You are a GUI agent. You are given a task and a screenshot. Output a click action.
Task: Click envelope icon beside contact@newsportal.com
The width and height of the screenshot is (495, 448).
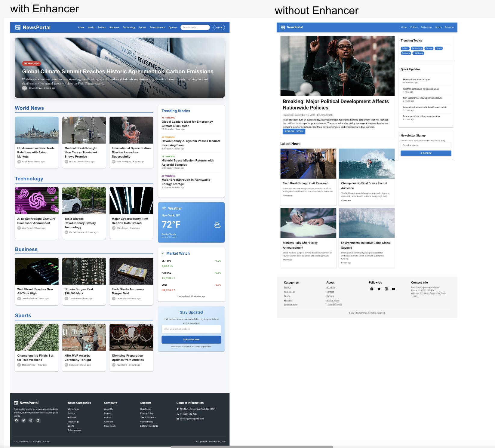(178, 419)
